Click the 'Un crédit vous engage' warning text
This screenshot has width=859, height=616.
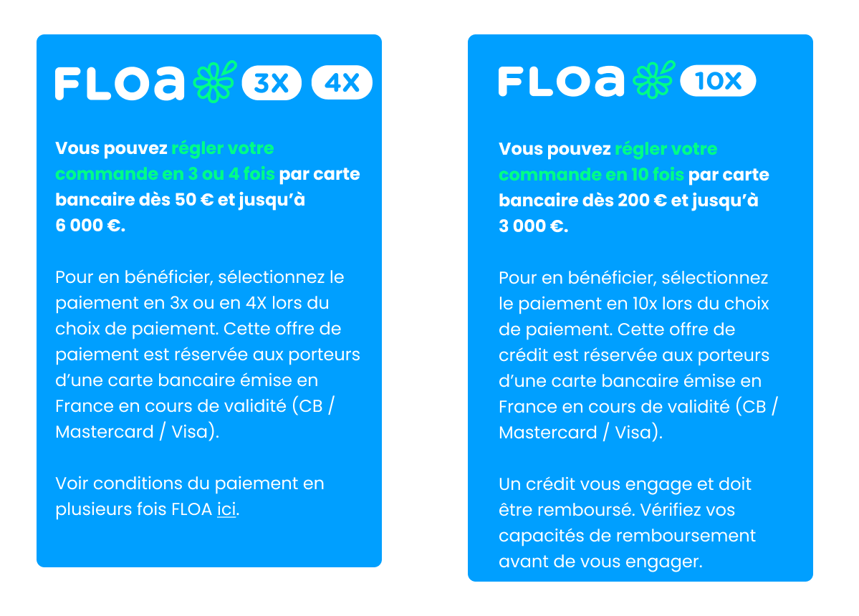click(x=628, y=522)
